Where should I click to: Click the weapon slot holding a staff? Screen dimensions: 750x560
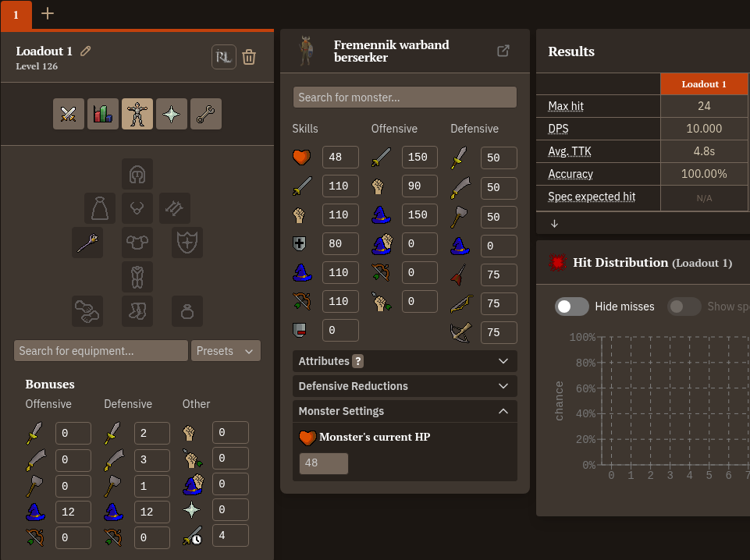87,243
